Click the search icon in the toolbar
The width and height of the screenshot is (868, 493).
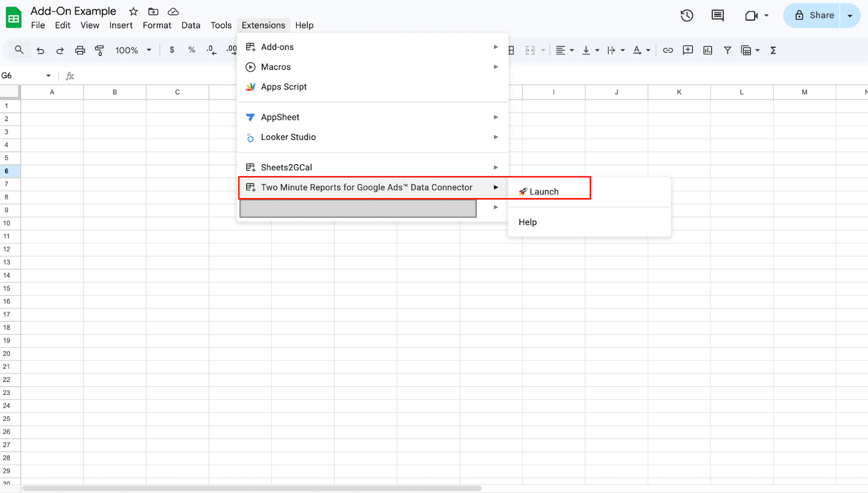click(x=18, y=50)
